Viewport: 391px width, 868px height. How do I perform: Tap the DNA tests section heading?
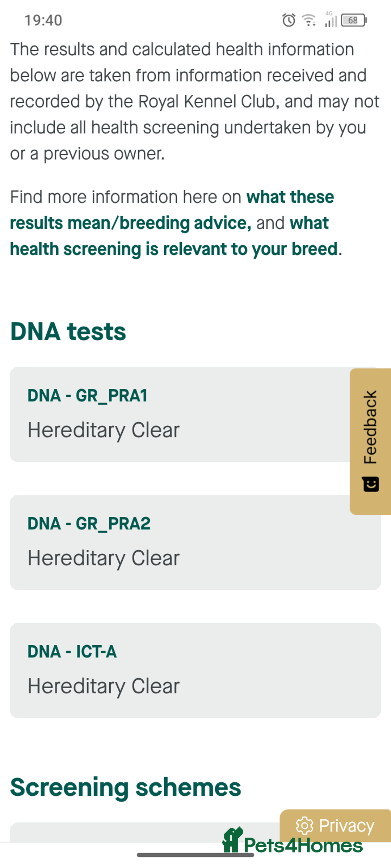pyautogui.click(x=68, y=331)
